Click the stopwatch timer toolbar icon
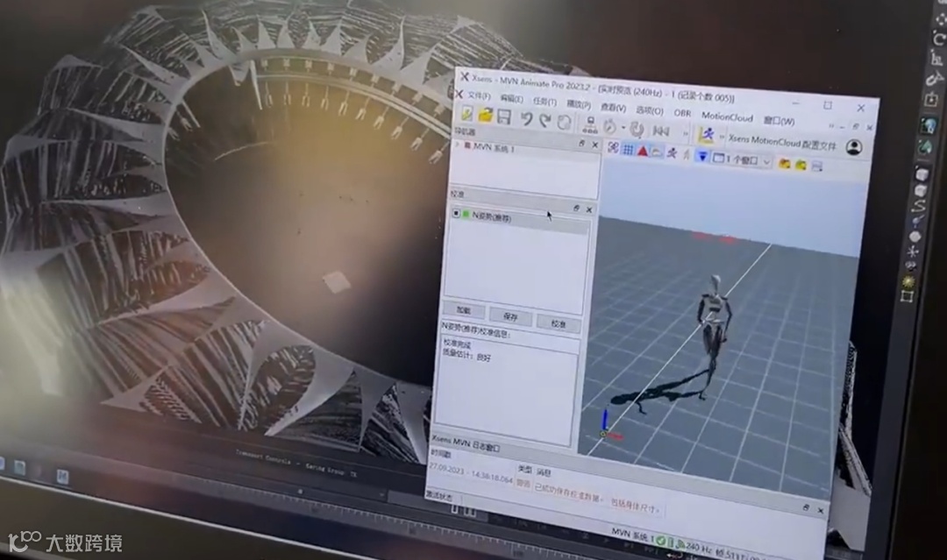The height and width of the screenshot is (560, 947). pos(609,127)
